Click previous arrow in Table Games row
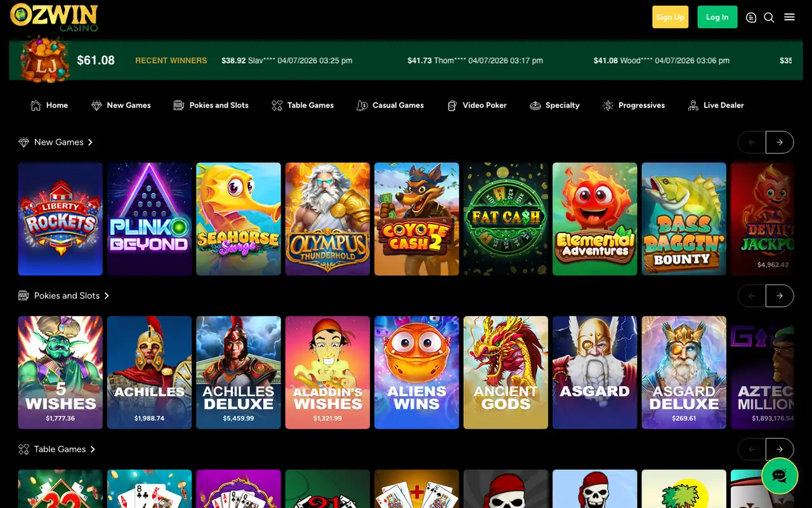 (x=752, y=450)
